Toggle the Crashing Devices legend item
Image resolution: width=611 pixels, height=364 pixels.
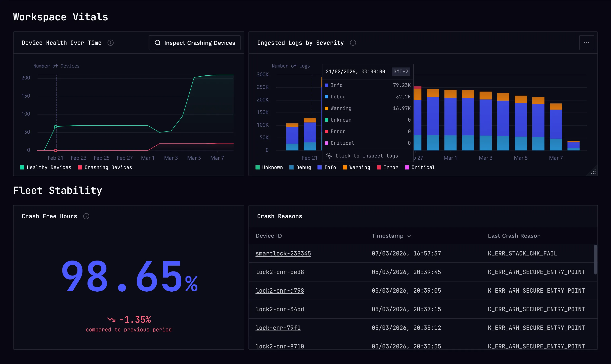point(105,167)
